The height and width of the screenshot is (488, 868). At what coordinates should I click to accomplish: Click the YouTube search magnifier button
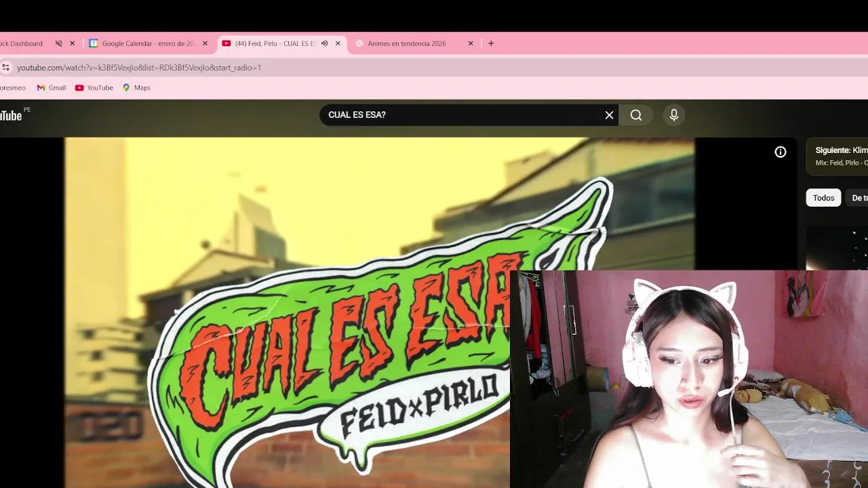636,115
